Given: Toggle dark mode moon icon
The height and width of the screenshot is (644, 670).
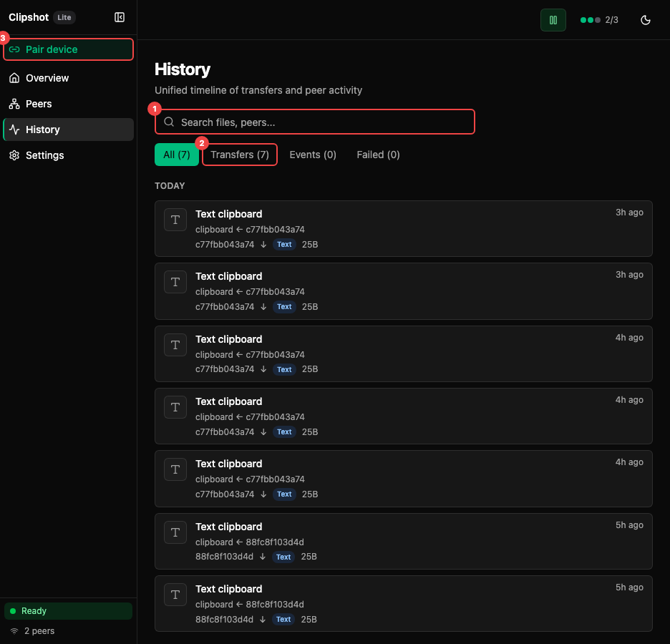Looking at the screenshot, I should coord(645,20).
